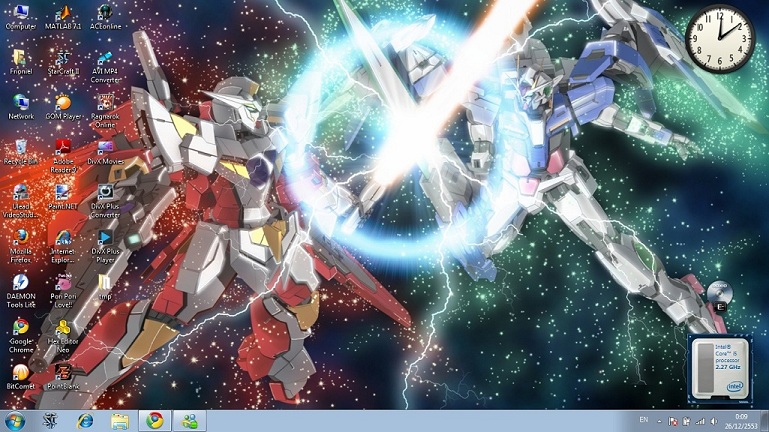Select Internet Explorer desktop shortcut
769x432 pixels.
tap(63, 247)
